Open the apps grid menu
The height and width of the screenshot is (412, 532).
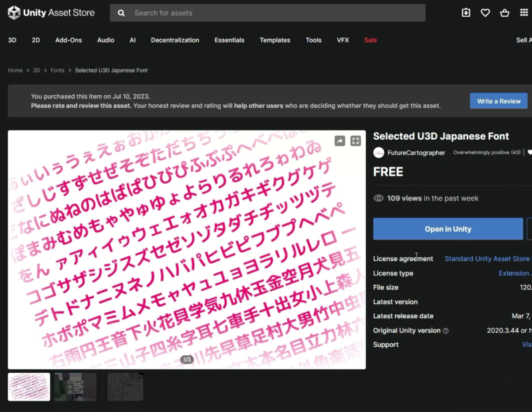click(523, 13)
